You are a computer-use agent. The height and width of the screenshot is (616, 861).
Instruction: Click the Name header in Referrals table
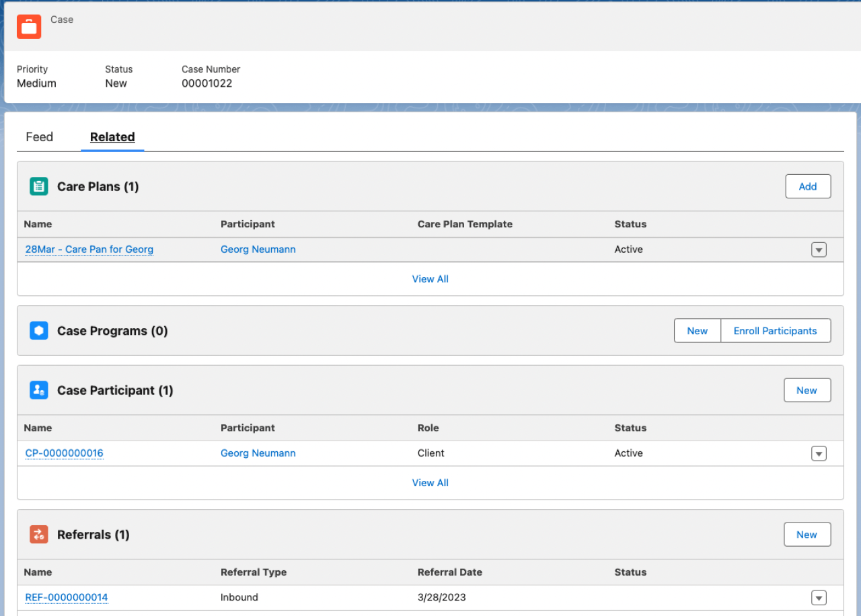[38, 572]
